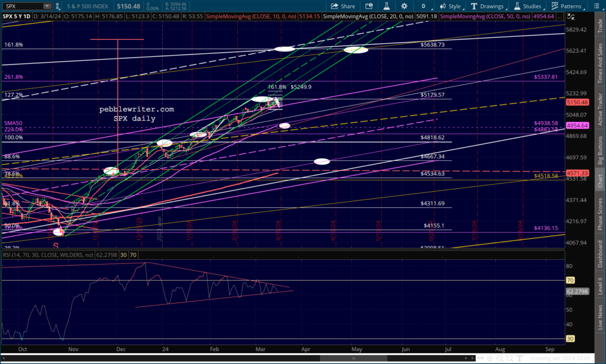Click the $5638.73 Fibonacci level label
This screenshot has height=364, width=606.
[433, 45]
